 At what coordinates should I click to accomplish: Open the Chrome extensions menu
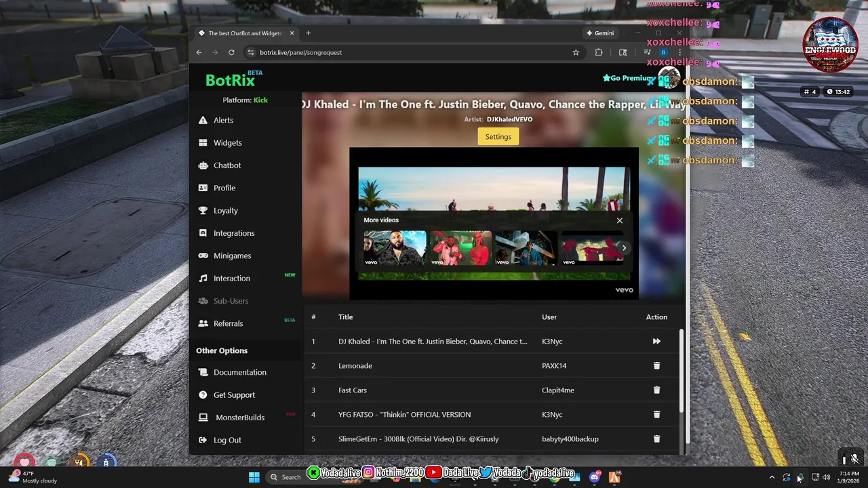(x=599, y=52)
